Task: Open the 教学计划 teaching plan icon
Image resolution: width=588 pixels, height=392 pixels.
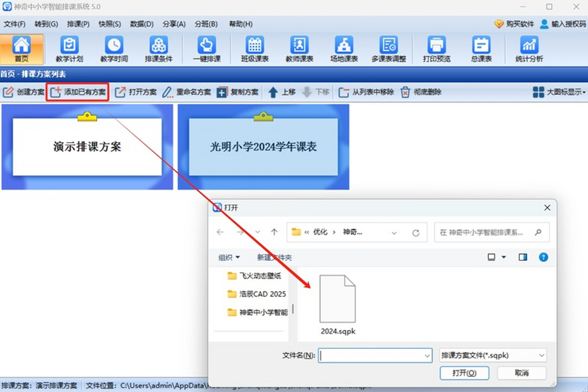Action: click(x=69, y=49)
